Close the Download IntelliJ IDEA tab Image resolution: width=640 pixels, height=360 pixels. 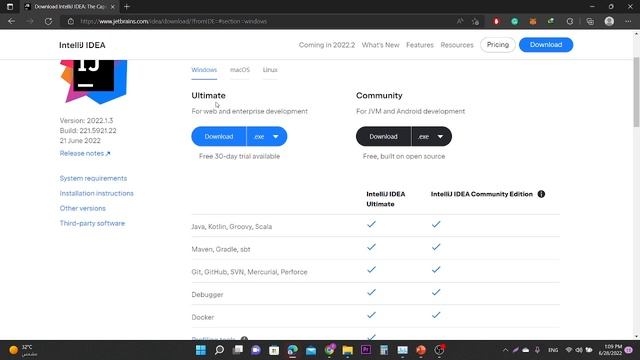click(113, 7)
